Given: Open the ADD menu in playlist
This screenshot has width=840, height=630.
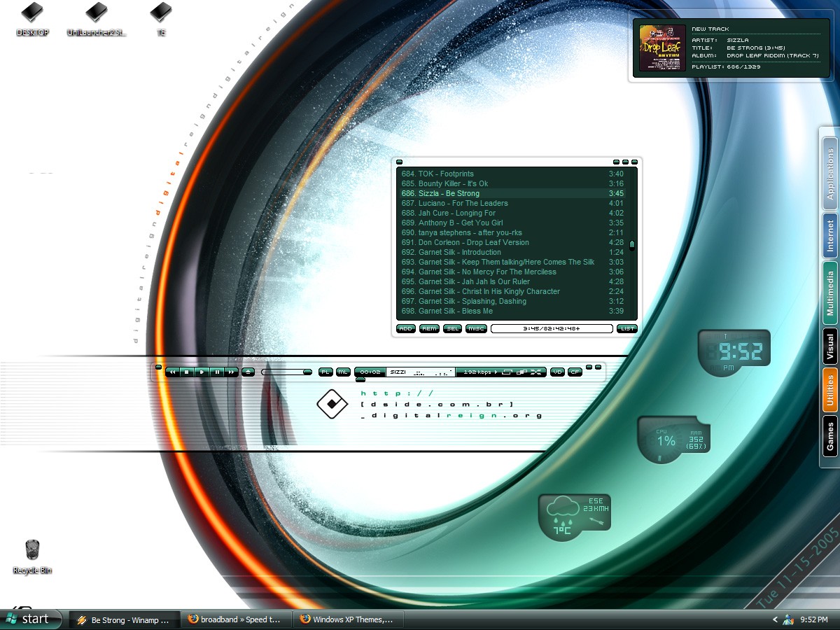Looking at the screenshot, I should pos(406,328).
